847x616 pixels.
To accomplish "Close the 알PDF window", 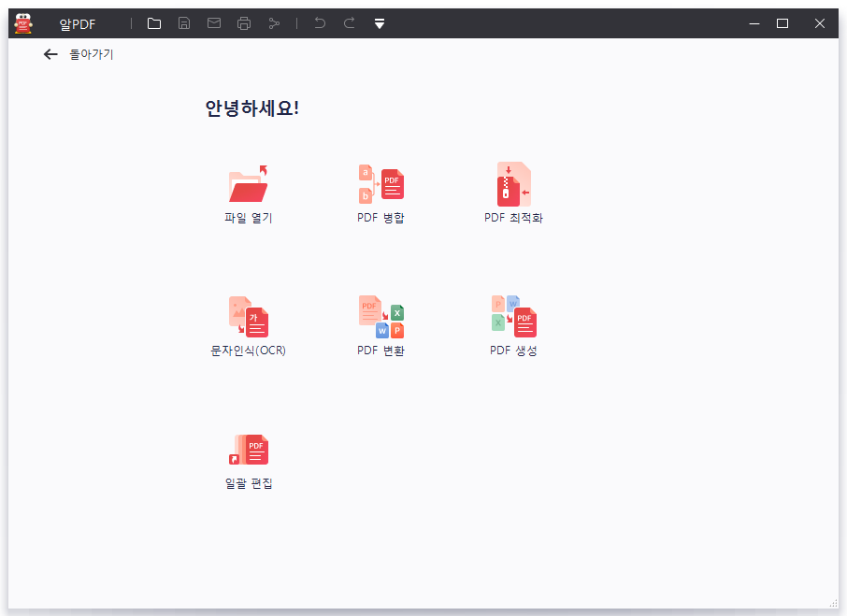I will click(820, 23).
